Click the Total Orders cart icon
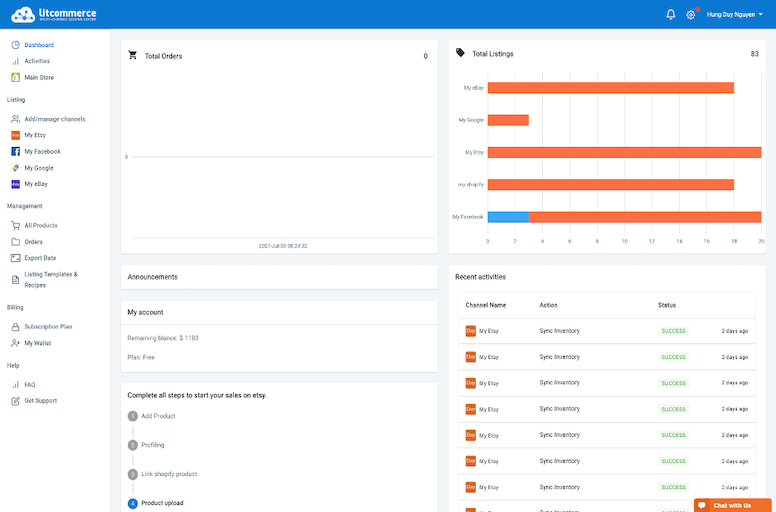Viewport: 776px width, 512px height. point(133,55)
